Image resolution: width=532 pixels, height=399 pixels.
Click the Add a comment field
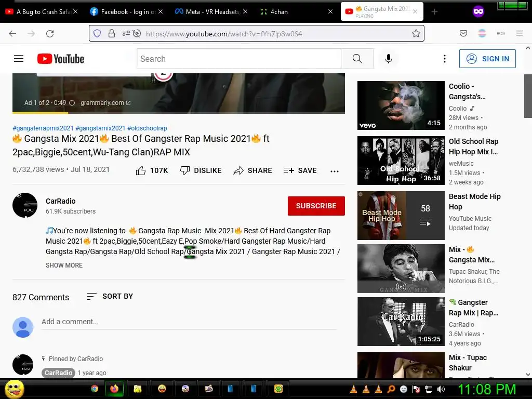tap(189, 322)
